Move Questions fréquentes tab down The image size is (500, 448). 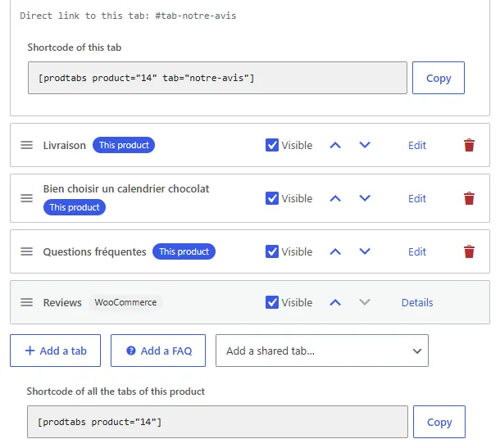[365, 251]
